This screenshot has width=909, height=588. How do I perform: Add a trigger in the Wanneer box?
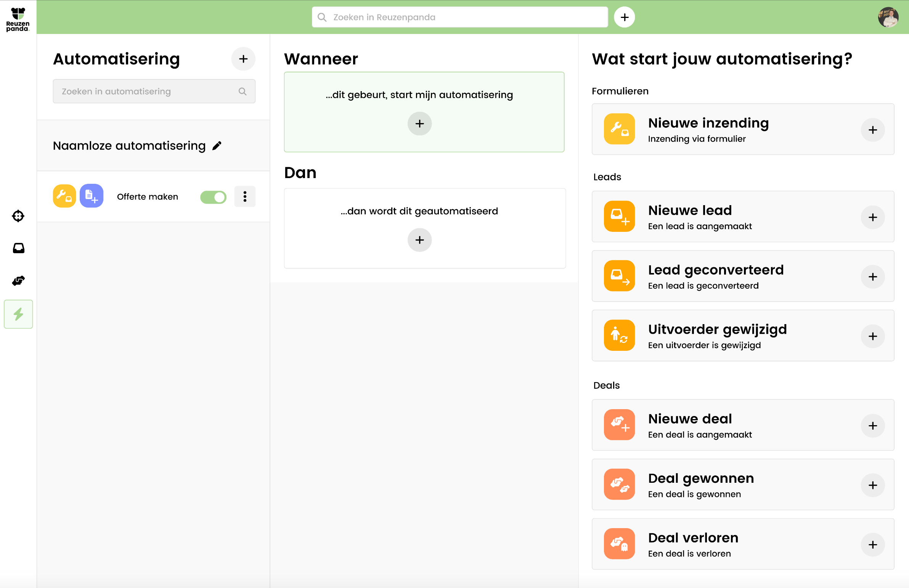coord(419,124)
